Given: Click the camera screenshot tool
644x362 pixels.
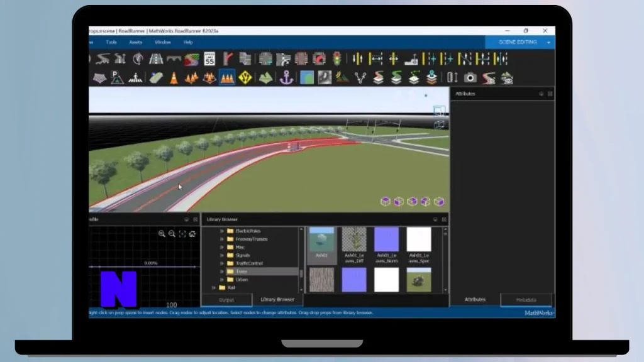Looking at the screenshot, I should coord(470,78).
